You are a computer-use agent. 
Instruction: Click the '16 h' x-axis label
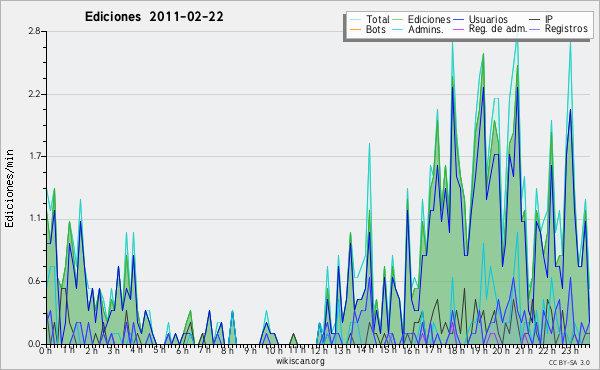click(411, 350)
